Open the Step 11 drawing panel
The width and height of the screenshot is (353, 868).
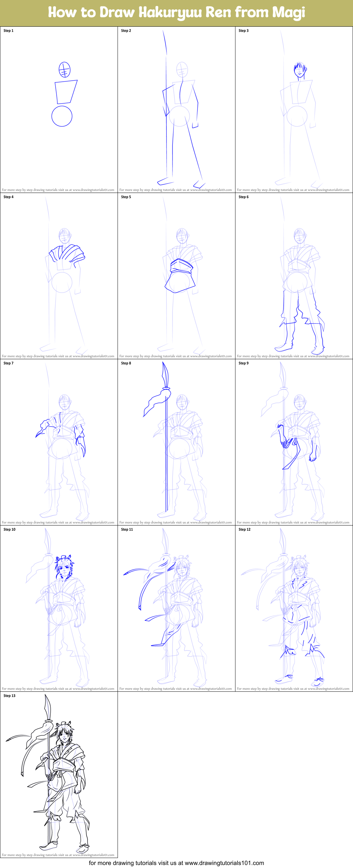point(176,608)
